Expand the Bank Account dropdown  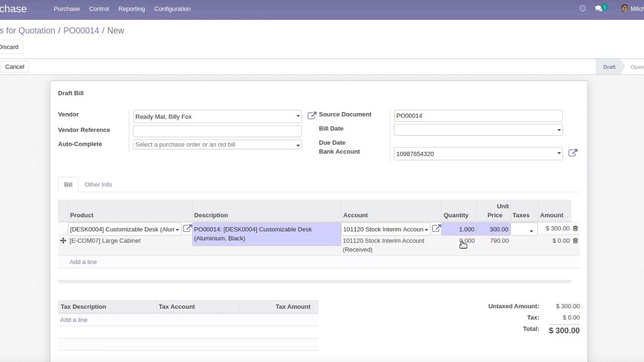pos(558,154)
